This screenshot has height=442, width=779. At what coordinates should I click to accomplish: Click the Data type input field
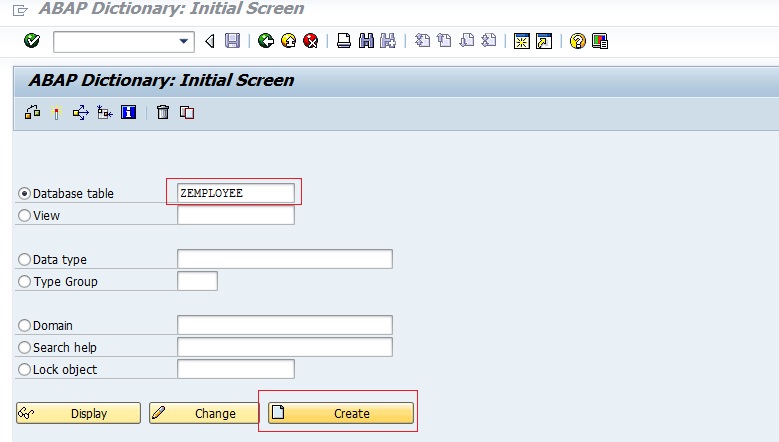pos(285,259)
